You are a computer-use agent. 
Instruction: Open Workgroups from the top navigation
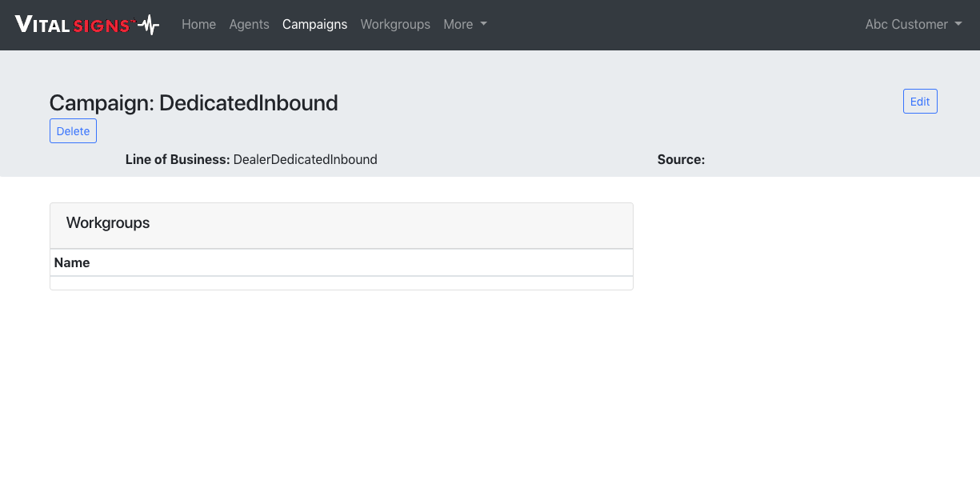[x=395, y=25]
